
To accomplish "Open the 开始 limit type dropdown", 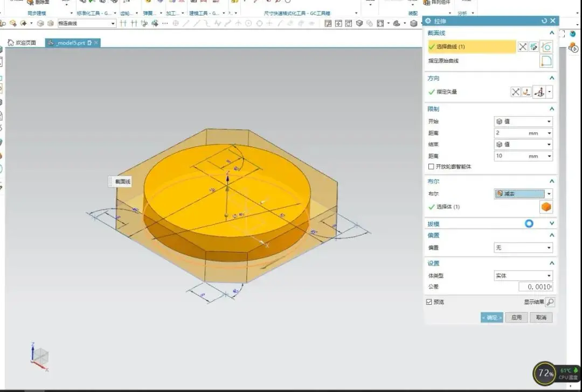I will (523, 122).
